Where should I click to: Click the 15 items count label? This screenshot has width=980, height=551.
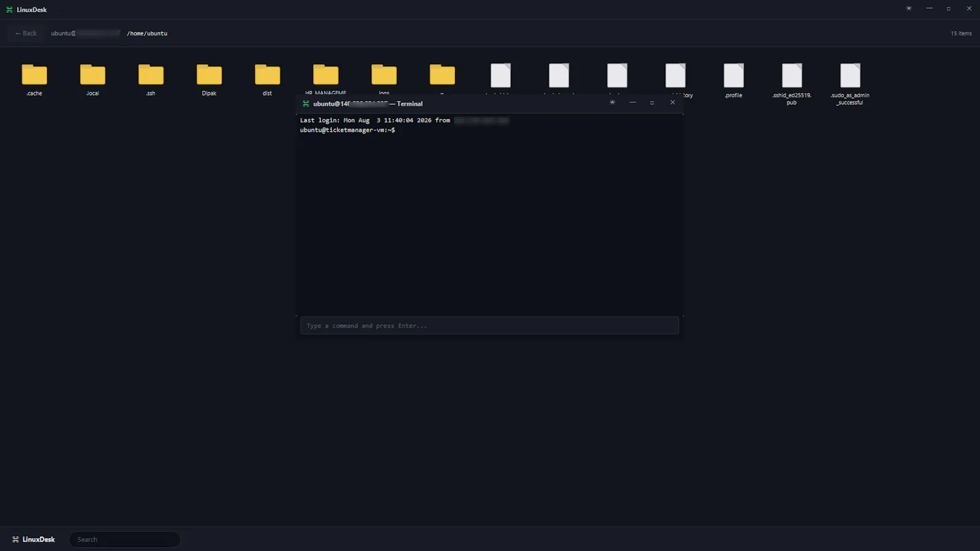pos(961,34)
